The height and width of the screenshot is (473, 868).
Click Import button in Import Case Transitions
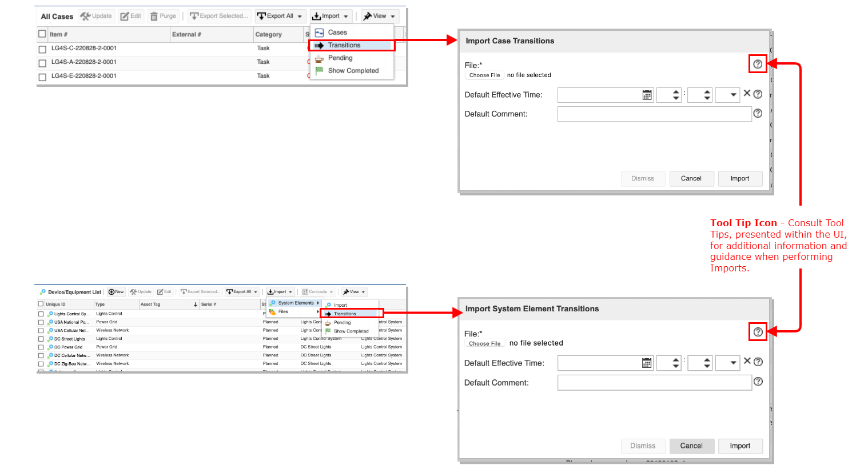coord(740,179)
